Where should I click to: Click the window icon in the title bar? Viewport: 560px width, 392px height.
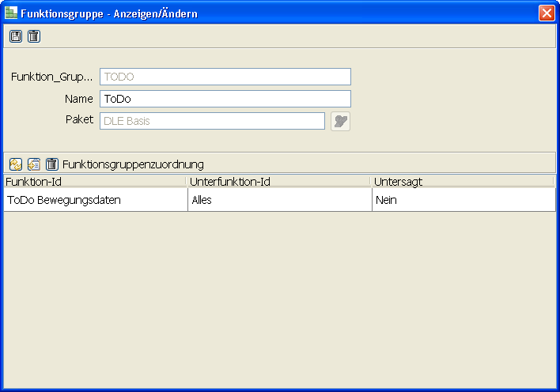(x=11, y=13)
